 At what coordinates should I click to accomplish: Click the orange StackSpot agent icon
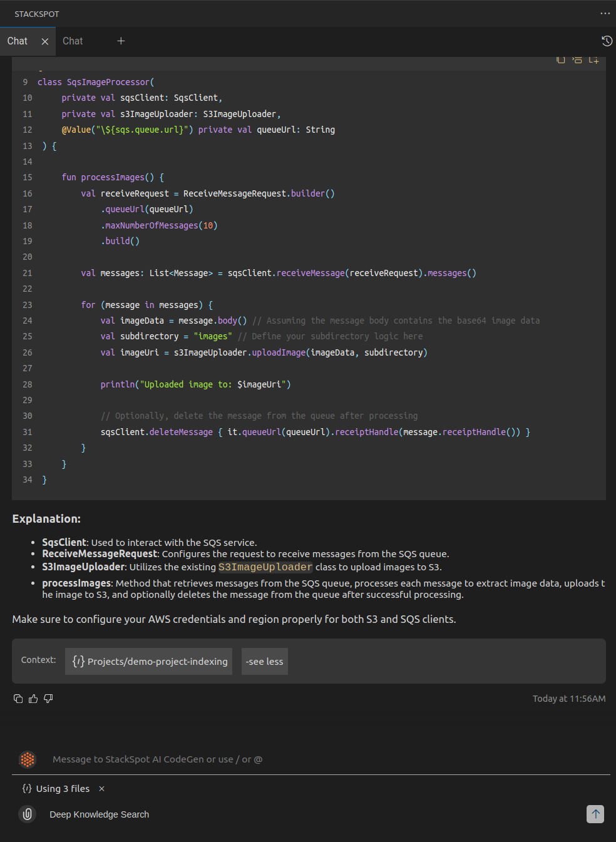pos(28,759)
